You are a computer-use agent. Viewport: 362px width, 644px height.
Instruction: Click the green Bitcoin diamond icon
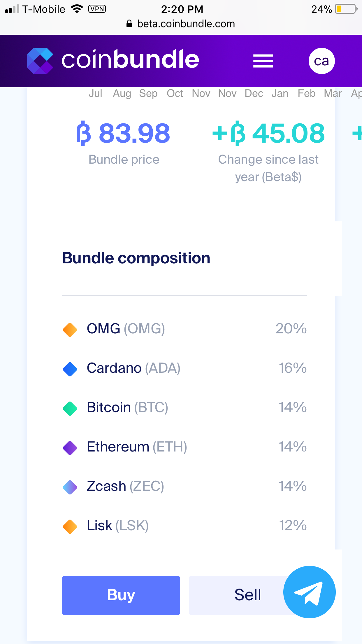pyautogui.click(x=70, y=408)
